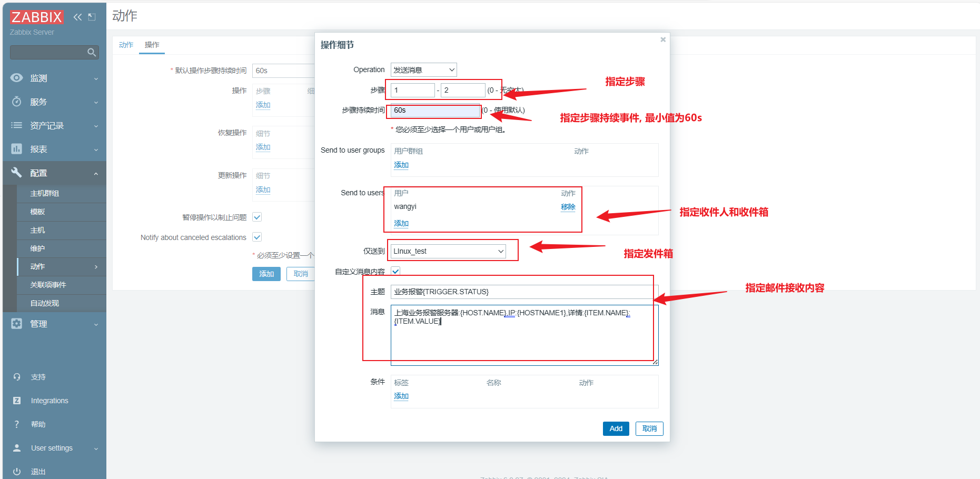Toggle 暂停操作以制止问题 checkbox
Image resolution: width=980 pixels, height=479 pixels.
[257, 217]
